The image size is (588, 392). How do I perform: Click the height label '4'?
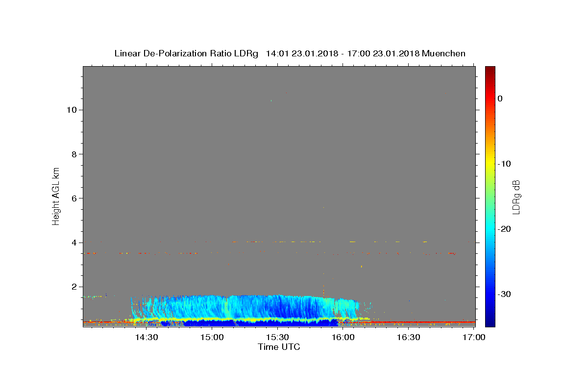(74, 243)
